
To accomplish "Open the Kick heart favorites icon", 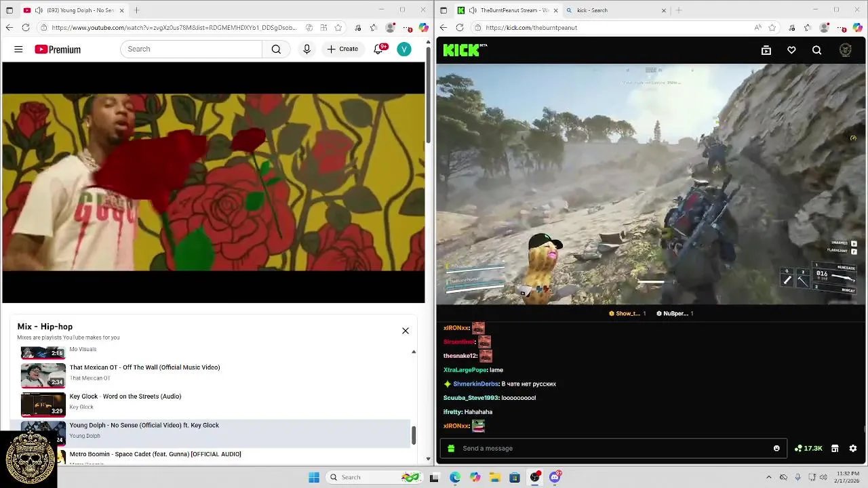I will (x=791, y=50).
